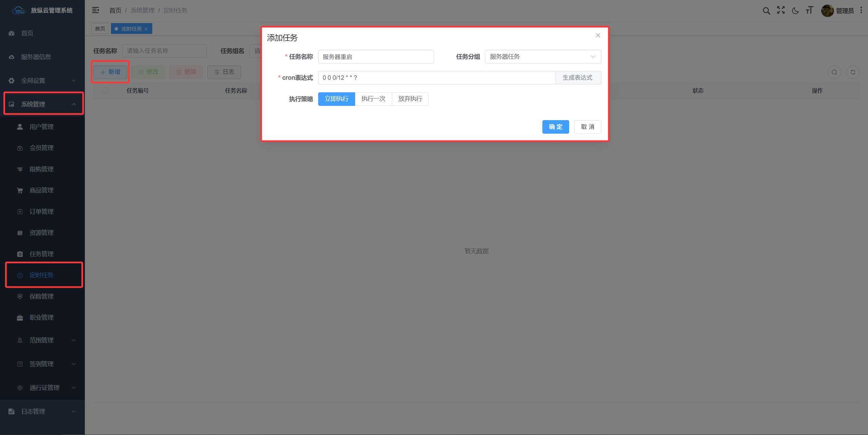Expand the 日志管理 sidebar menu

pyautogui.click(x=42, y=411)
